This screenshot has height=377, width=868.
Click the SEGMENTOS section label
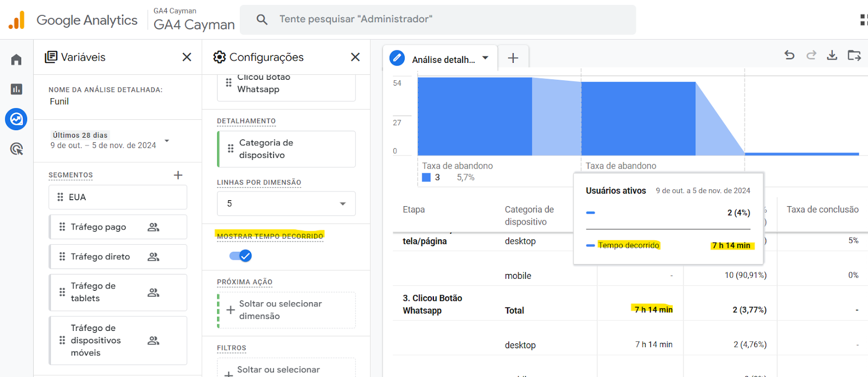click(x=71, y=175)
